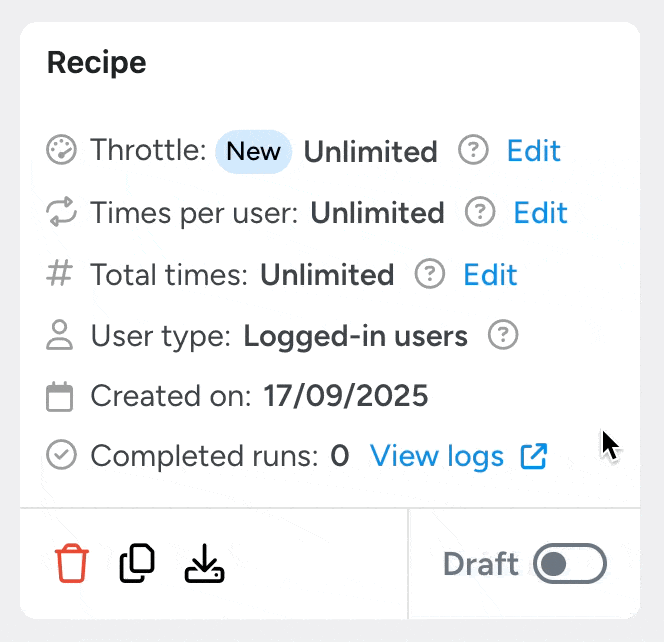Image resolution: width=664 pixels, height=642 pixels.
Task: Click the User type person icon
Action: [x=62, y=335]
